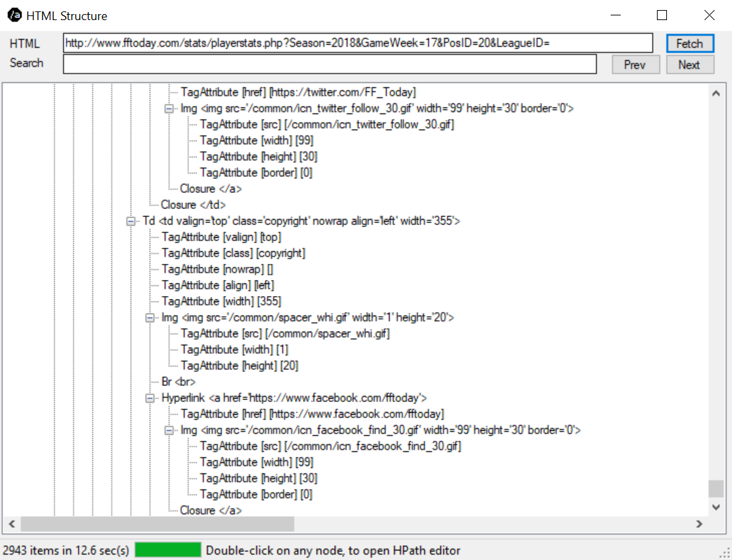Collapse the Td valign='top' copyright node
This screenshot has height=560, width=732.
[131, 221]
